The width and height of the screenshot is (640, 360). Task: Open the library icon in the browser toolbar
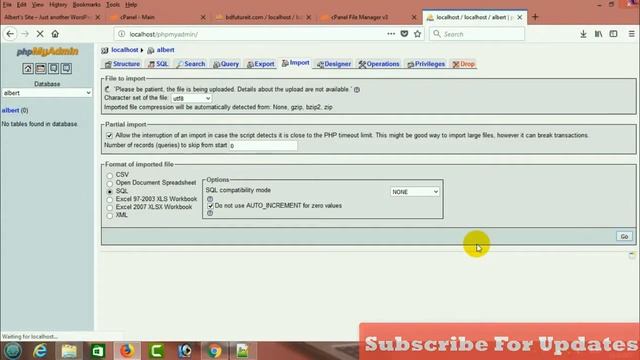(598, 34)
